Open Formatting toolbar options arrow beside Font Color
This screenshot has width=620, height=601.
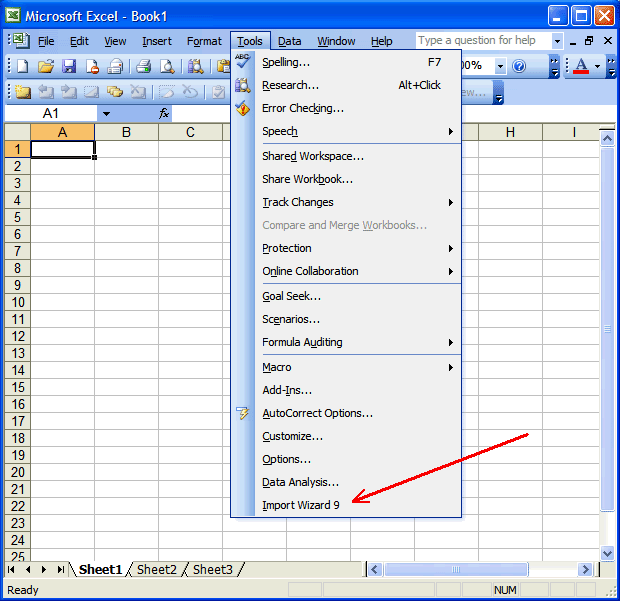pyautogui.click(x=612, y=66)
